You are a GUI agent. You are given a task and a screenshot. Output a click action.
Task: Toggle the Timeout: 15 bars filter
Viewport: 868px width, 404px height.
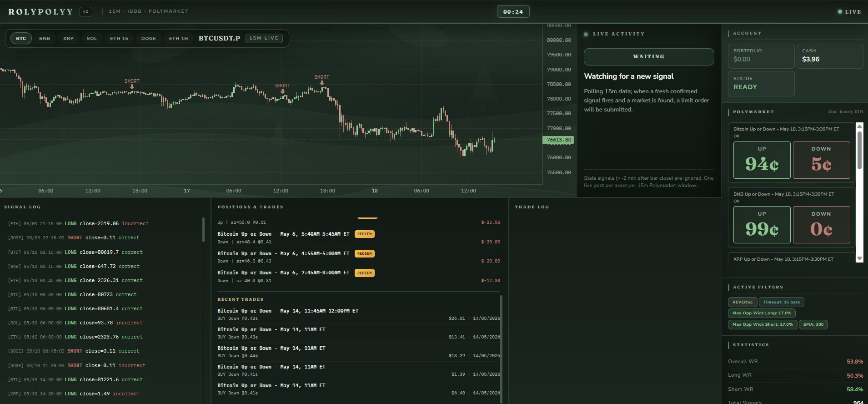(781, 302)
